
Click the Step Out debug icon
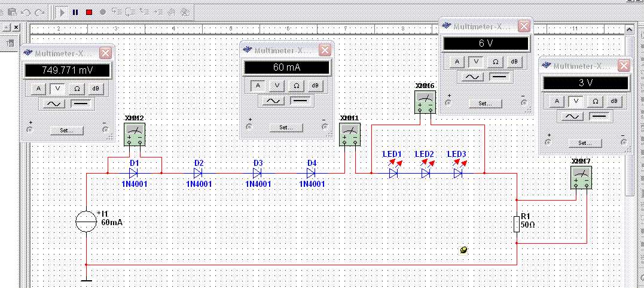click(x=144, y=13)
